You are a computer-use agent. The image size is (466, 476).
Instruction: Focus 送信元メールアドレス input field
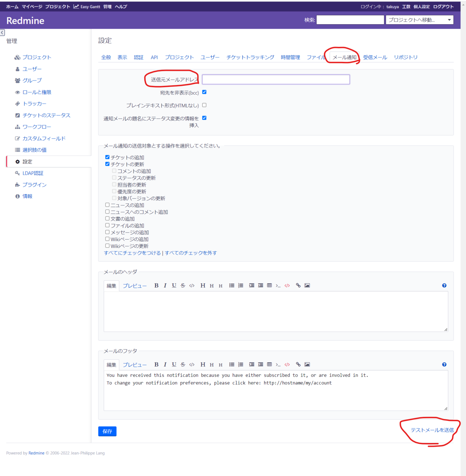276,79
